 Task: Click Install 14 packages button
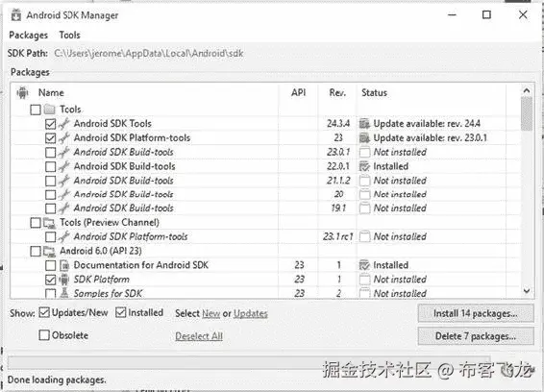pos(476,313)
